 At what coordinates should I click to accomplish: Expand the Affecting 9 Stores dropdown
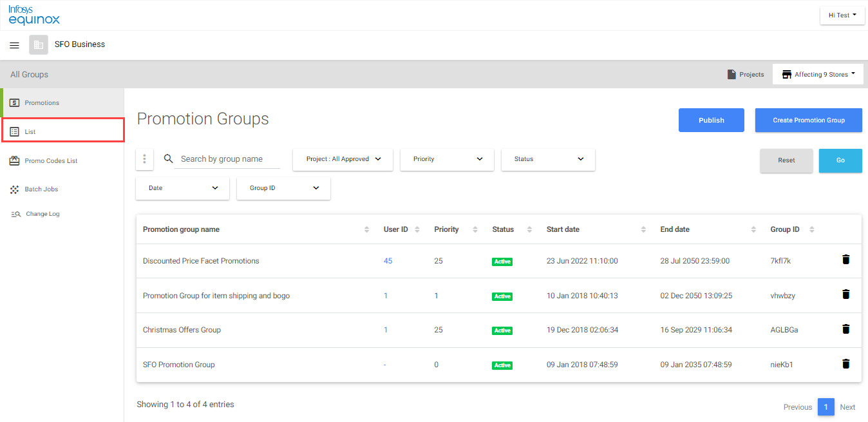(x=818, y=74)
